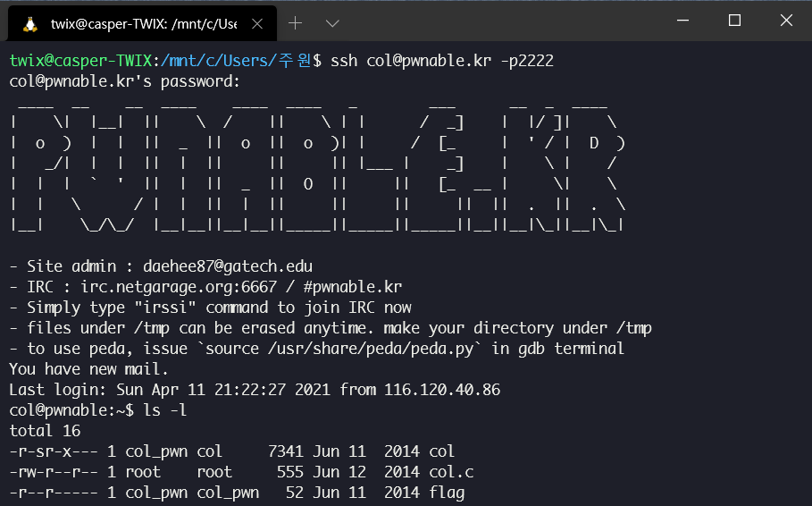Click the "irssi" command text
Image resolution: width=812 pixels, height=506 pixels.
(165, 308)
